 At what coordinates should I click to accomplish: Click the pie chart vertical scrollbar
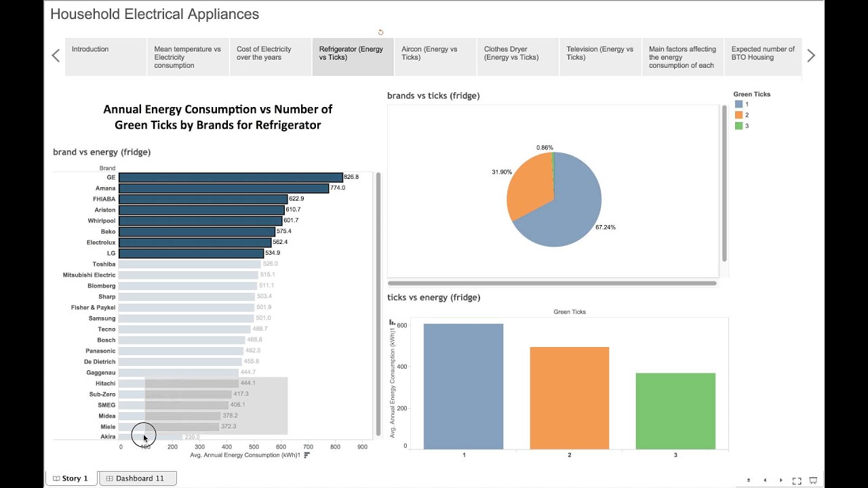[724, 183]
